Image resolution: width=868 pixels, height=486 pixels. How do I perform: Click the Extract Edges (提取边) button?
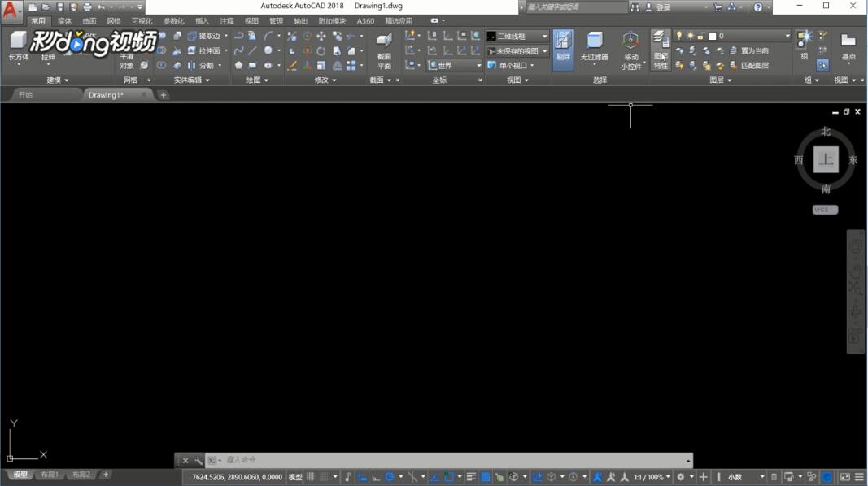(203, 36)
